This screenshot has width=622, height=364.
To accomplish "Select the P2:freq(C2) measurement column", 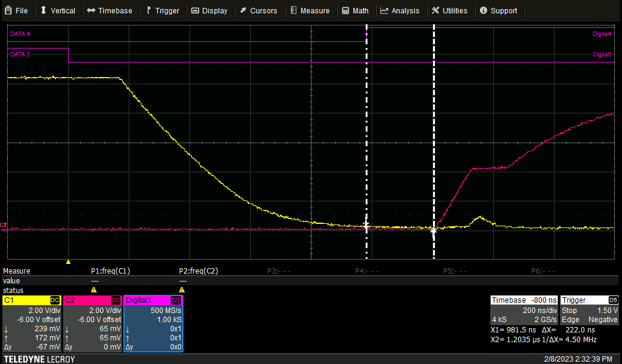I will [x=199, y=271].
